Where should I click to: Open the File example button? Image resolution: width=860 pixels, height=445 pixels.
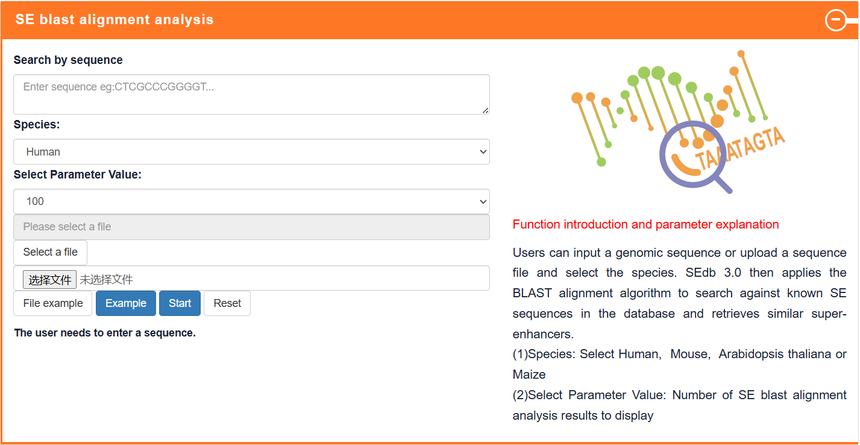click(x=53, y=303)
